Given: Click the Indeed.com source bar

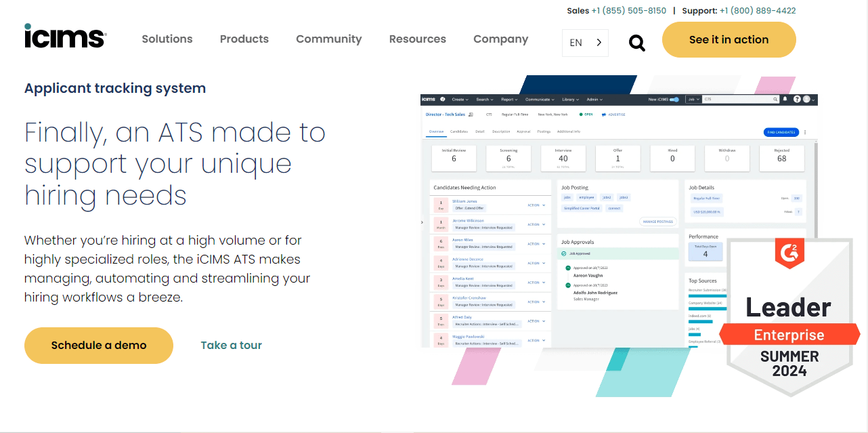Looking at the screenshot, I should [701, 322].
